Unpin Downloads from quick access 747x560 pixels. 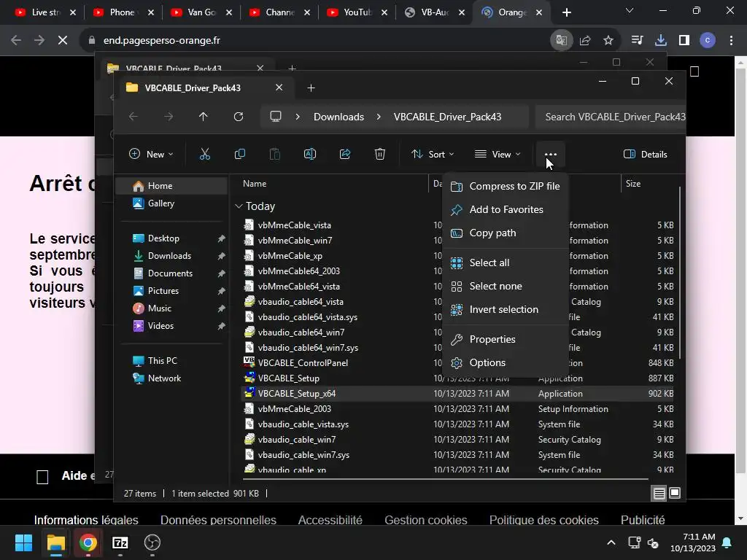[x=222, y=256]
